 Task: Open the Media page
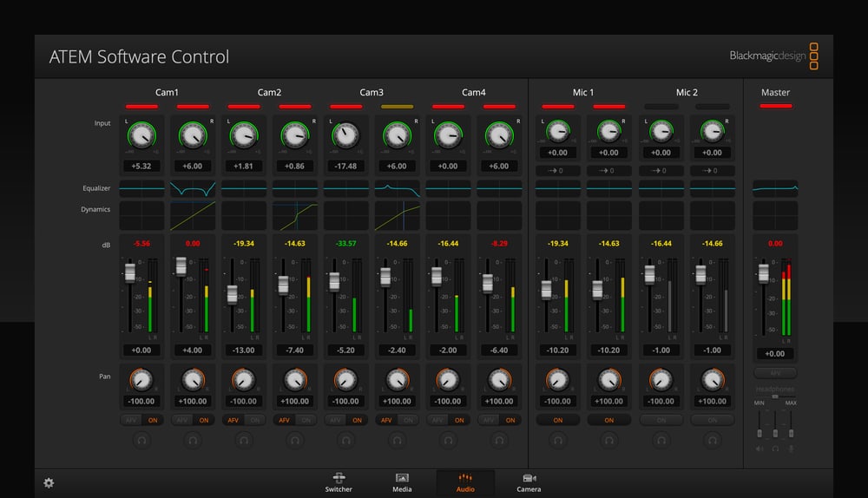click(402, 482)
